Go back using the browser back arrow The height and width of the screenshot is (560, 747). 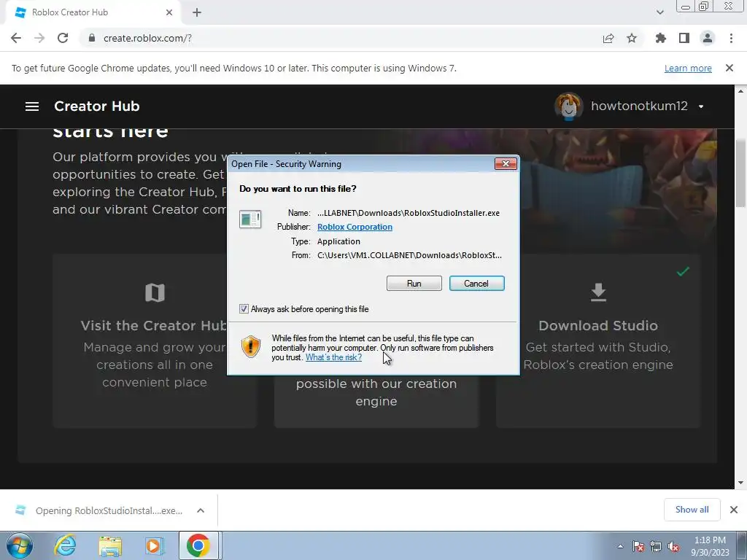[16, 38]
